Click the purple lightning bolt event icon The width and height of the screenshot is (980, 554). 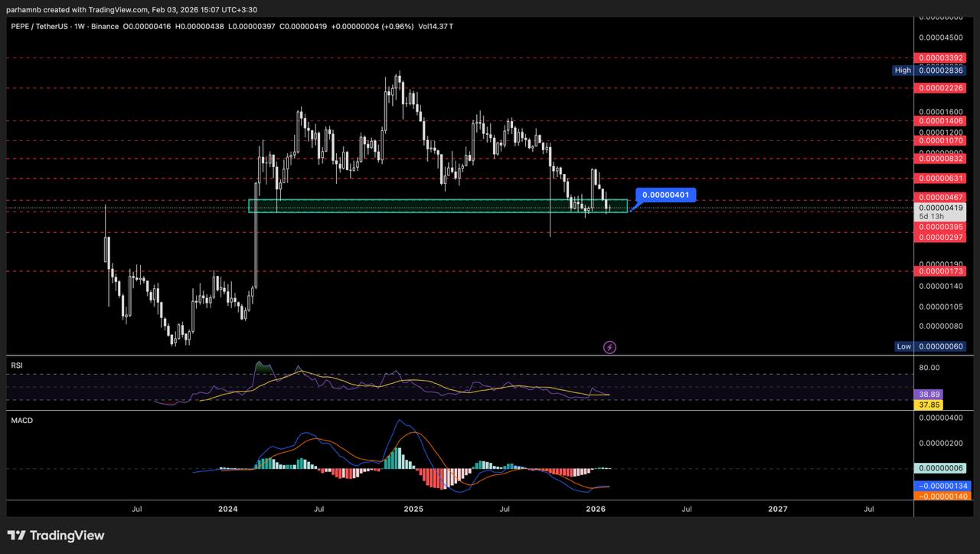tap(609, 347)
